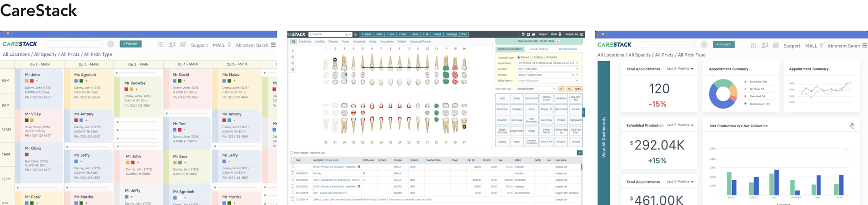This screenshot has height=205, width=868.
Task: Open hamburger menu in dashboard window
Action: (865, 45)
